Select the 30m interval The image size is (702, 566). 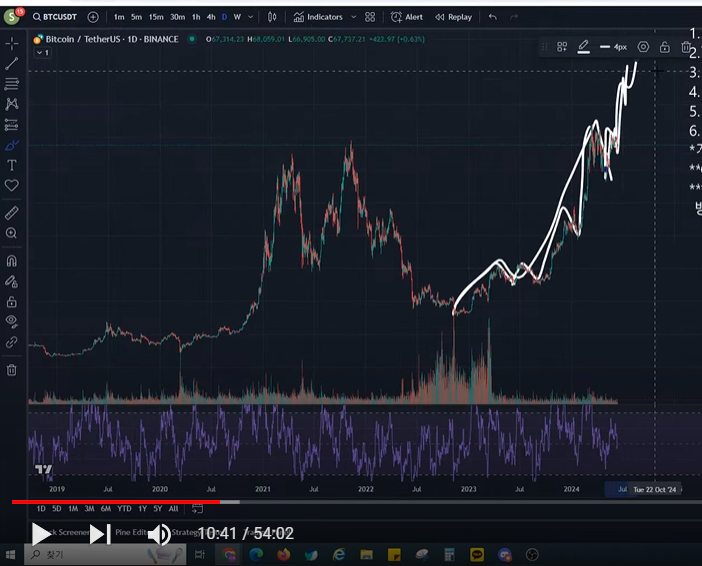click(178, 17)
